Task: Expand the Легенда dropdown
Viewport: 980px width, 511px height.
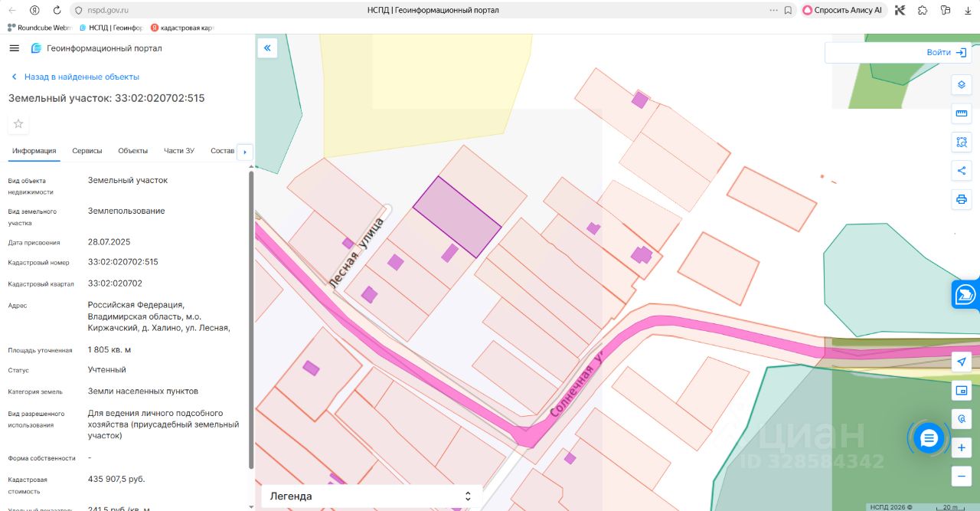Action: 371,496
